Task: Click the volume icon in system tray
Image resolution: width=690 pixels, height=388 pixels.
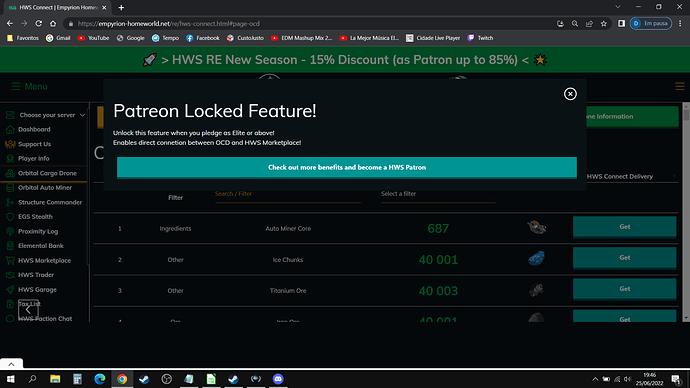Action: 628,379
